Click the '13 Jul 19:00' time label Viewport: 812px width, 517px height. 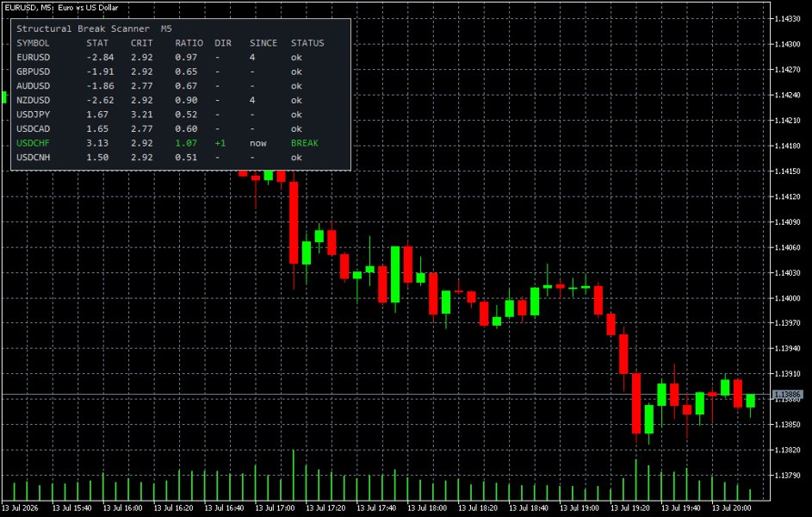[580, 508]
